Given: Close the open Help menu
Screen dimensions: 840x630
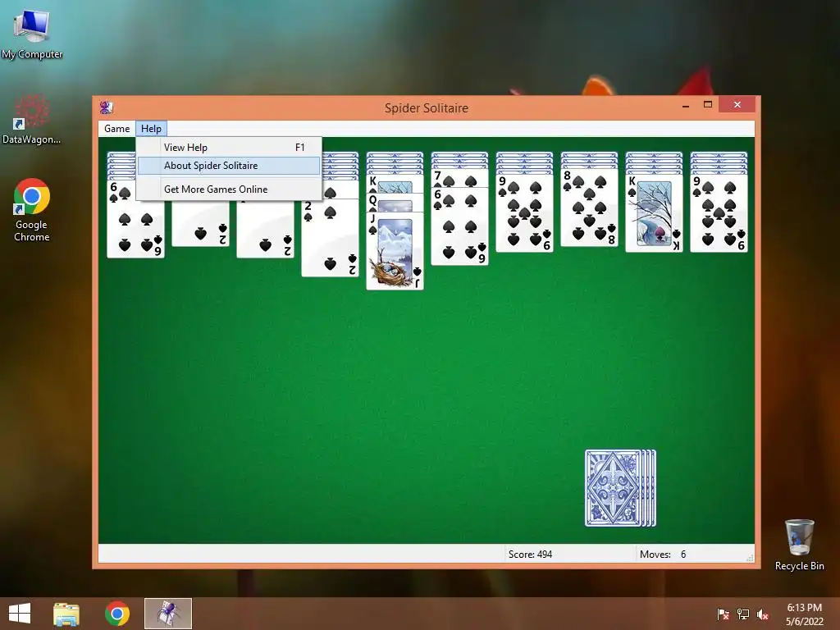Looking at the screenshot, I should tap(151, 129).
